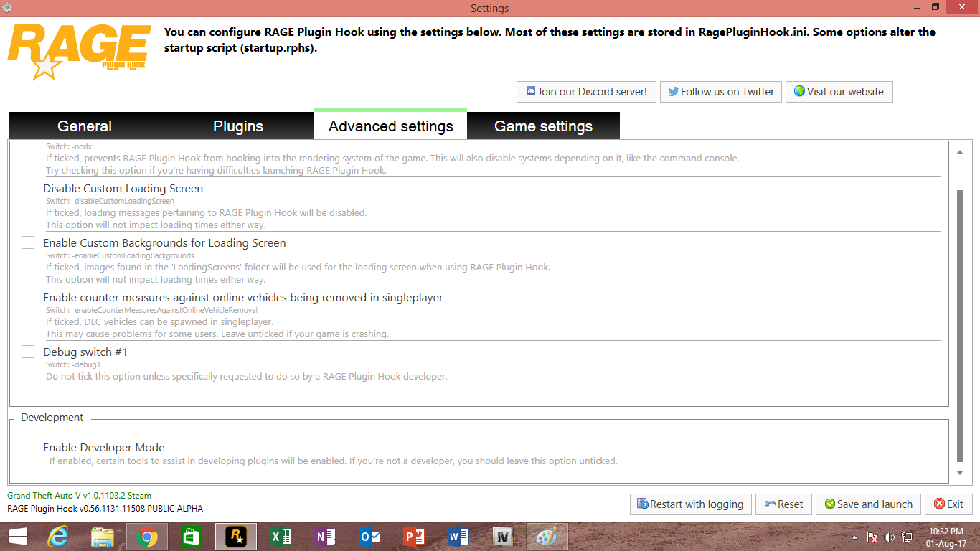
Task: Click 'If ticked, prevents RAGE Plugin Hook from hooking' line
Action: (x=392, y=158)
